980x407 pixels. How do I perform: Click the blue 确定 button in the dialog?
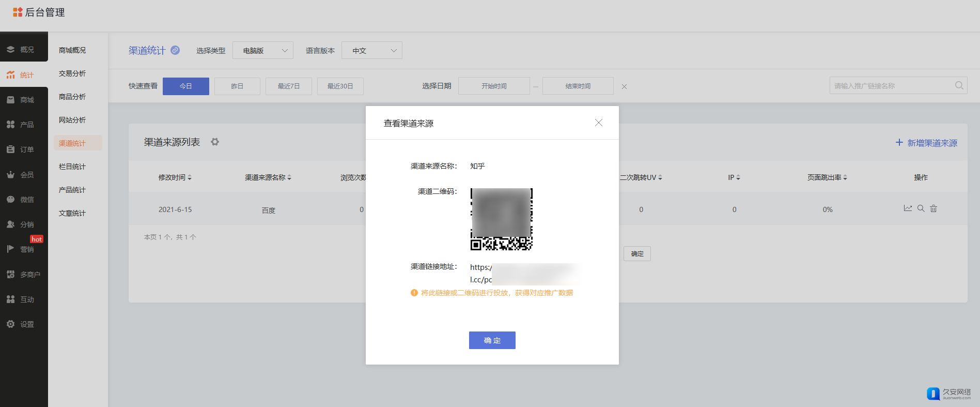tap(492, 340)
